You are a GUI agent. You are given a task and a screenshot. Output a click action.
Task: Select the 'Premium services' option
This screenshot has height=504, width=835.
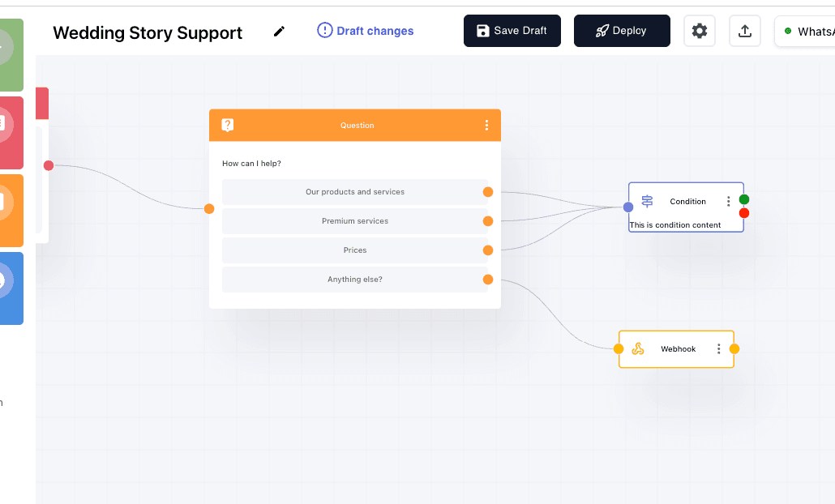pos(354,221)
